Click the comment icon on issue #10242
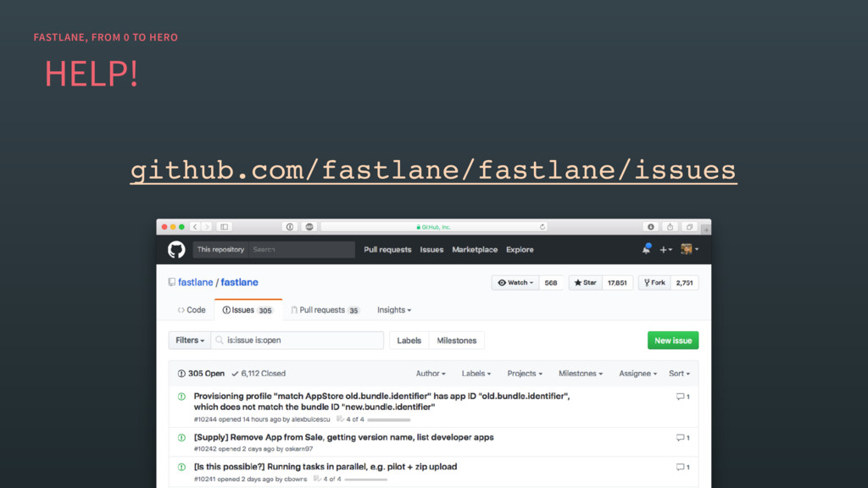The width and height of the screenshot is (868, 488). (x=682, y=438)
